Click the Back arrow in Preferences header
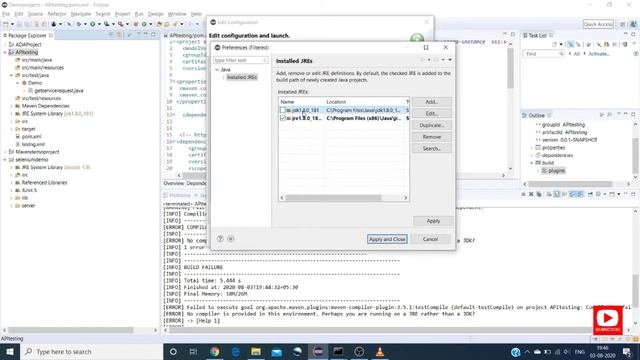Image resolution: width=640 pixels, height=360 pixels. click(423, 60)
